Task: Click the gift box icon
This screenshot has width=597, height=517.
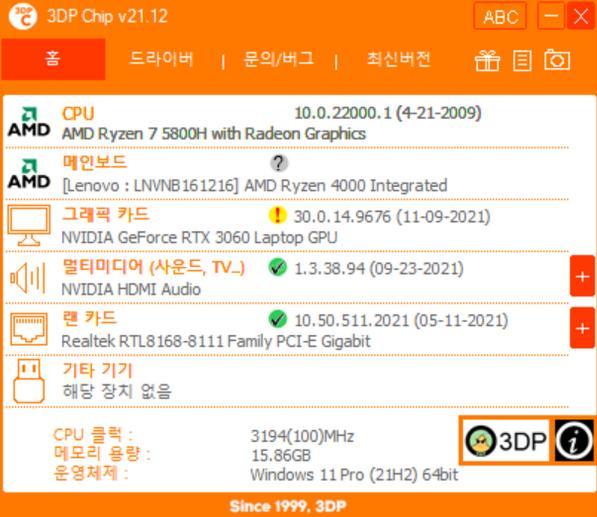Action: point(487,61)
